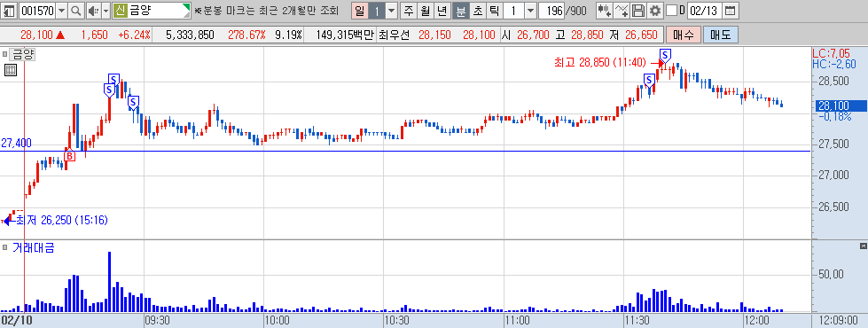This screenshot has height=328, width=868.
Task: Toggle the small box before 금양 label
Action: pyautogui.click(x=5, y=54)
